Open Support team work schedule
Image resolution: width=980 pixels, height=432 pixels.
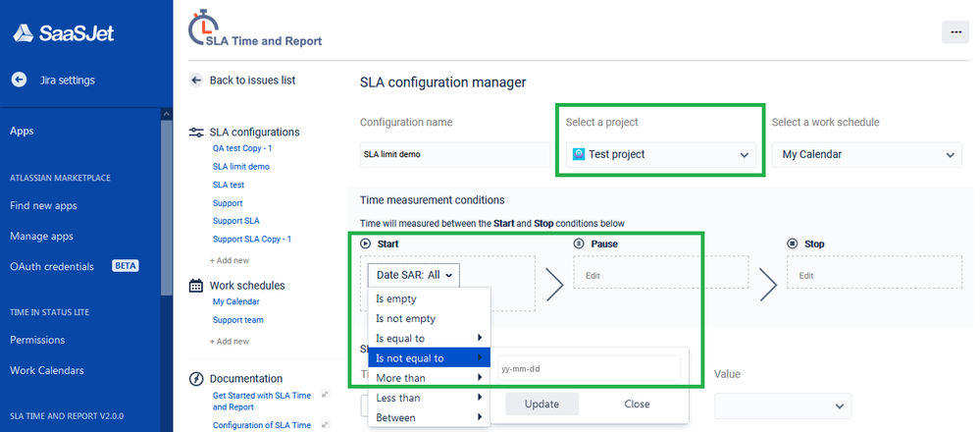(x=238, y=320)
